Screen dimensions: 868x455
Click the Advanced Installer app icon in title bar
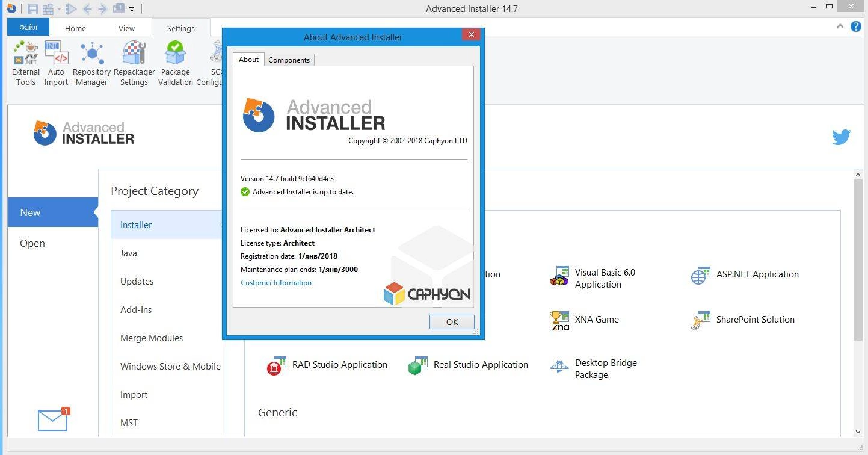[11, 8]
